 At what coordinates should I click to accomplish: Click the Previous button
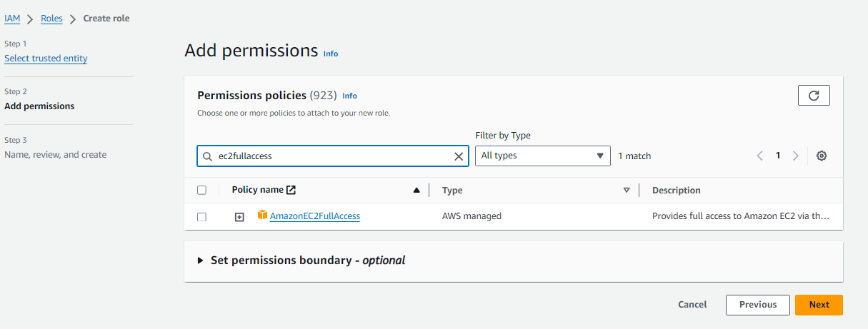click(758, 305)
